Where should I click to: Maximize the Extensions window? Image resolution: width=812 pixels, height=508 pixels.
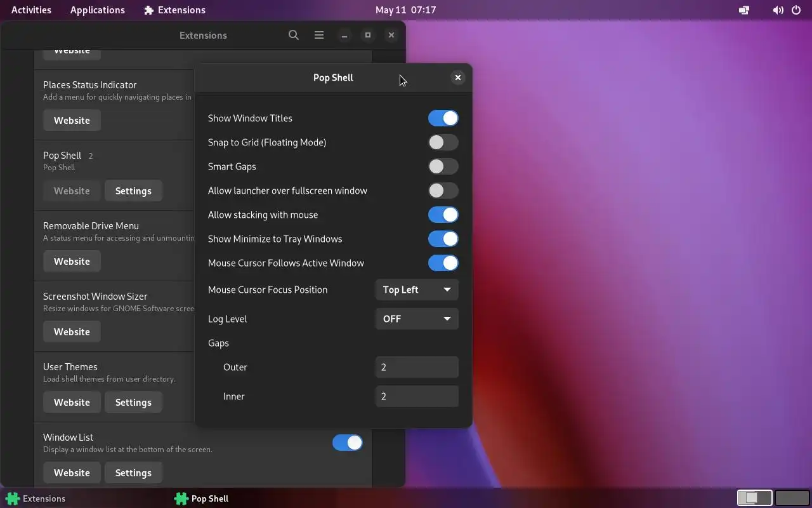[368, 35]
